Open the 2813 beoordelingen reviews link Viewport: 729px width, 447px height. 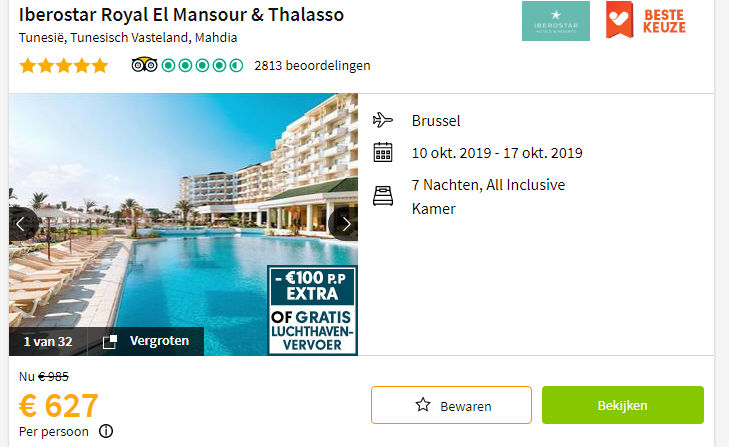point(312,66)
